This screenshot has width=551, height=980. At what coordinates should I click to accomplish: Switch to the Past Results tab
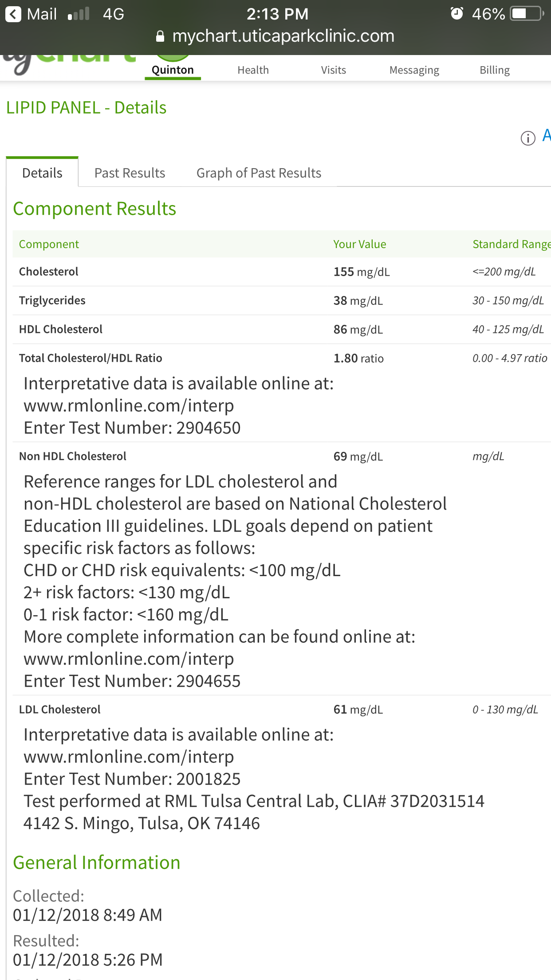click(x=130, y=173)
